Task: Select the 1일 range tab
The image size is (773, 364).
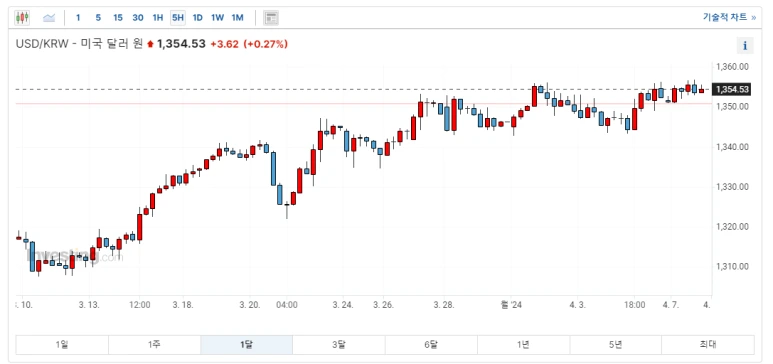Action: (62, 345)
